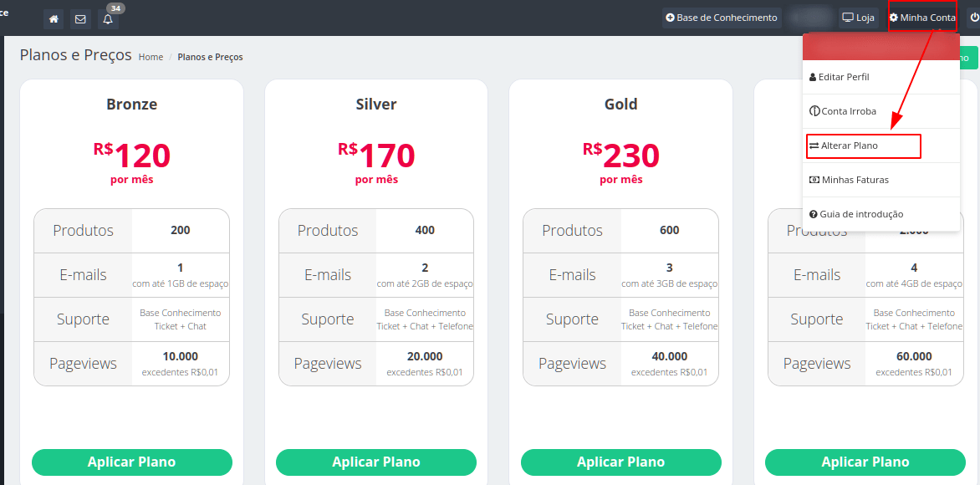Viewport: 980px width, 485px height.
Task: Click the home icon in top bar
Action: coord(54,18)
